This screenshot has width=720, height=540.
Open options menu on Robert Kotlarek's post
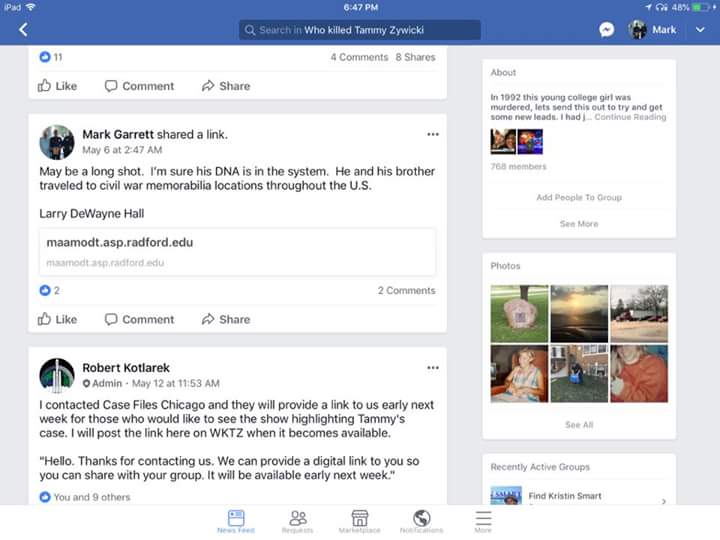tap(433, 368)
